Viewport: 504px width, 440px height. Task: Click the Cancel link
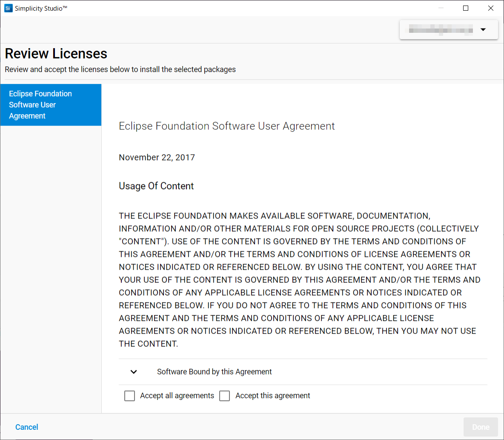click(27, 427)
